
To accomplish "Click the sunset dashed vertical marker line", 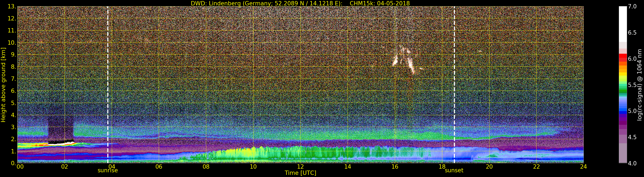I will [x=454, y=85].
